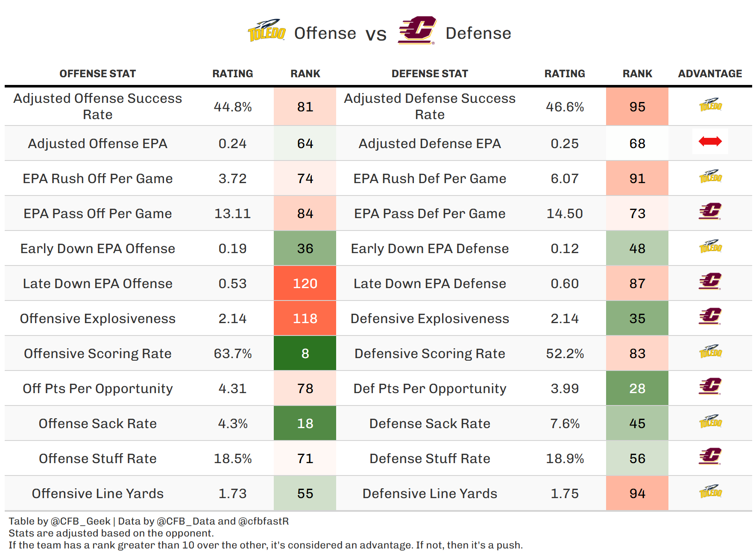Click the Central Michigan logo in the title
The image size is (756, 560).
(417, 31)
